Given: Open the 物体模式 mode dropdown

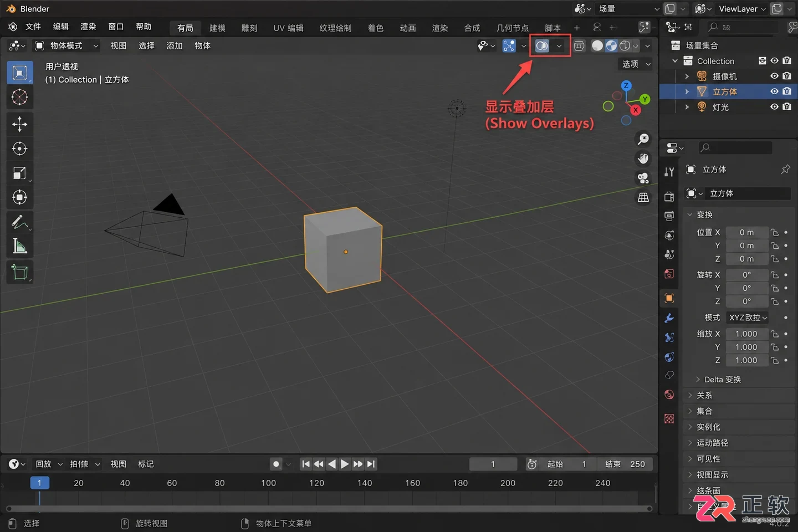Looking at the screenshot, I should click(x=66, y=46).
